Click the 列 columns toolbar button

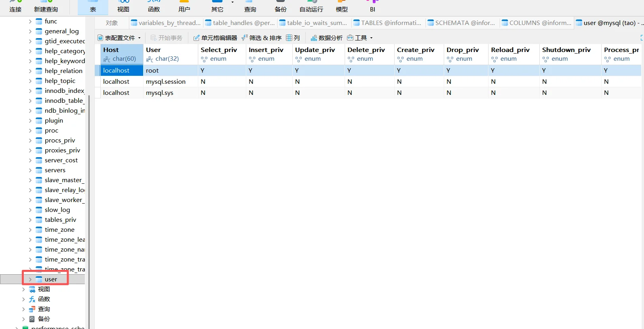click(x=293, y=38)
